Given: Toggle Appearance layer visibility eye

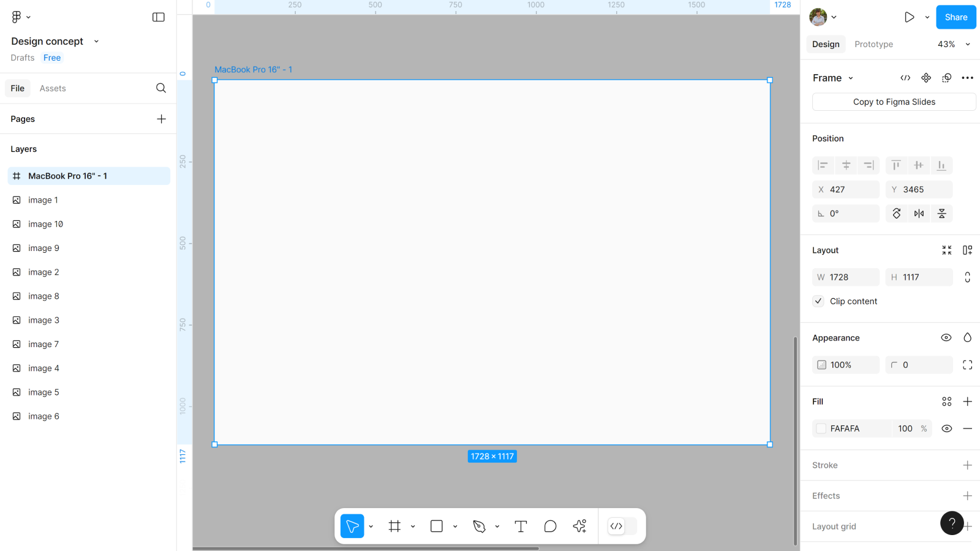Looking at the screenshot, I should coord(946,338).
